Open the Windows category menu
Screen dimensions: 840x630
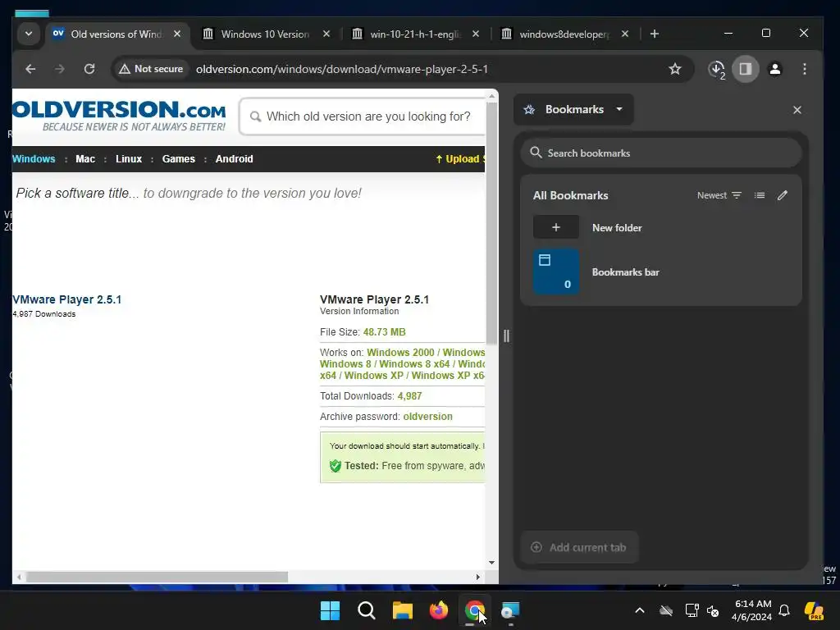coord(34,159)
